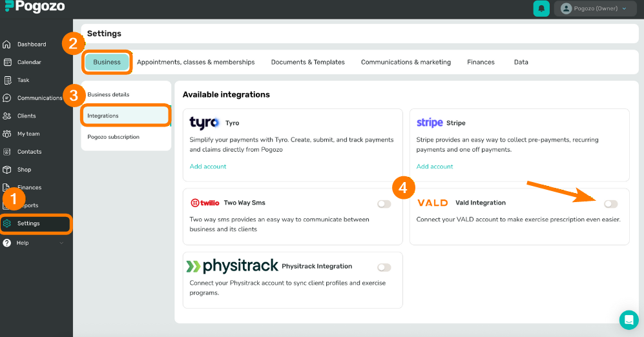Open the Shop box icon
The height and width of the screenshot is (337, 644).
pyautogui.click(x=7, y=170)
